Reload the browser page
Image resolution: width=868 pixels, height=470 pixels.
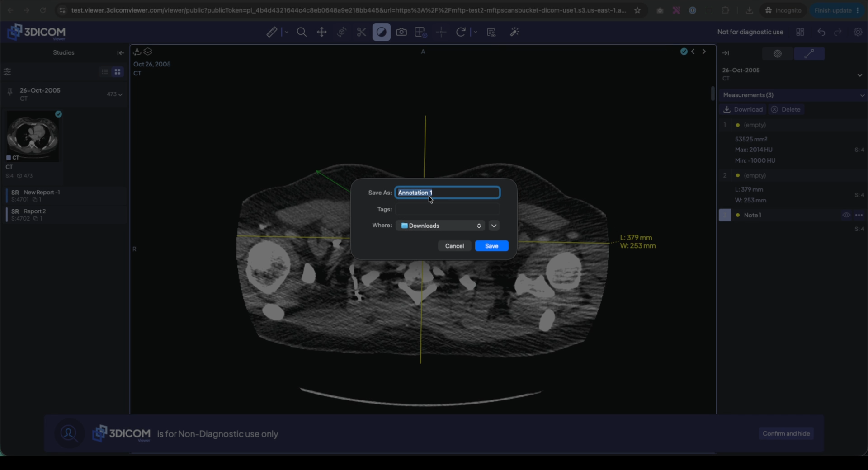[x=43, y=10]
